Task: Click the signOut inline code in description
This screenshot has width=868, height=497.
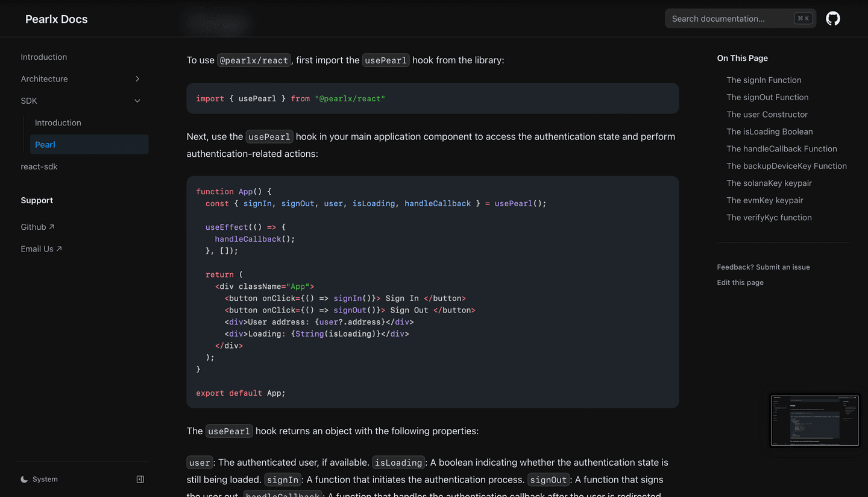Action: pyautogui.click(x=549, y=480)
